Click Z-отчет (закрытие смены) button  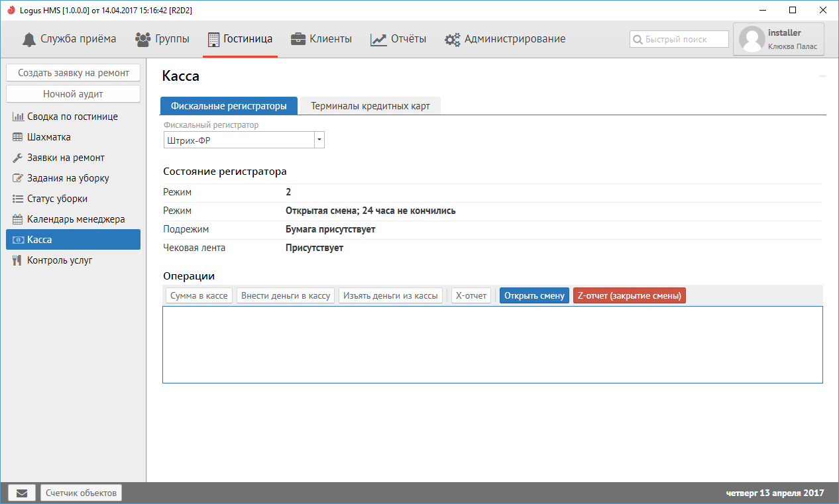[629, 295]
